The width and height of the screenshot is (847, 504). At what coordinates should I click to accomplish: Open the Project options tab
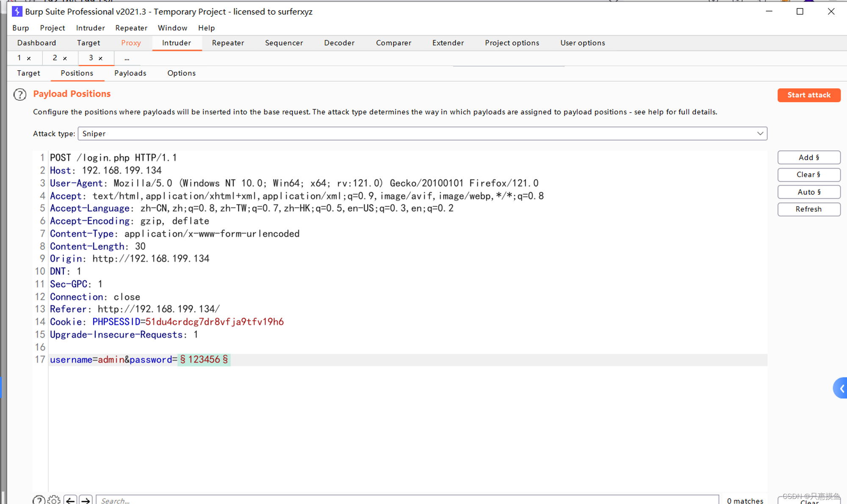click(512, 43)
